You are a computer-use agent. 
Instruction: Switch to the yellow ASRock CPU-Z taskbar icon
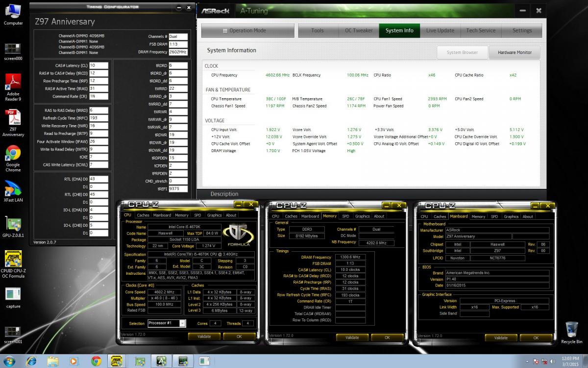coord(118,361)
